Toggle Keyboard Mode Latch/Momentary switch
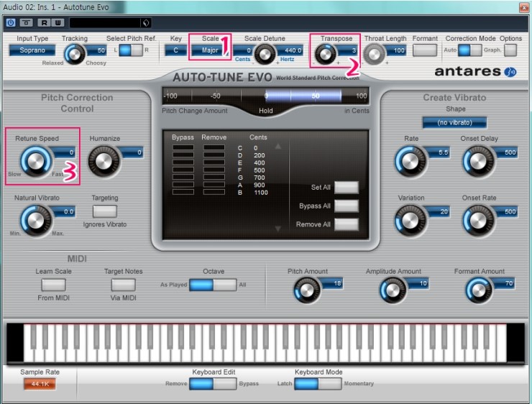 (x=318, y=384)
